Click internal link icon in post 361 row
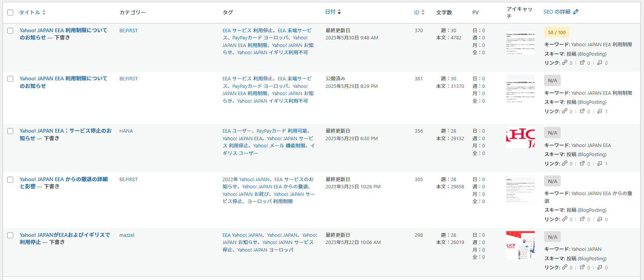 (565, 111)
